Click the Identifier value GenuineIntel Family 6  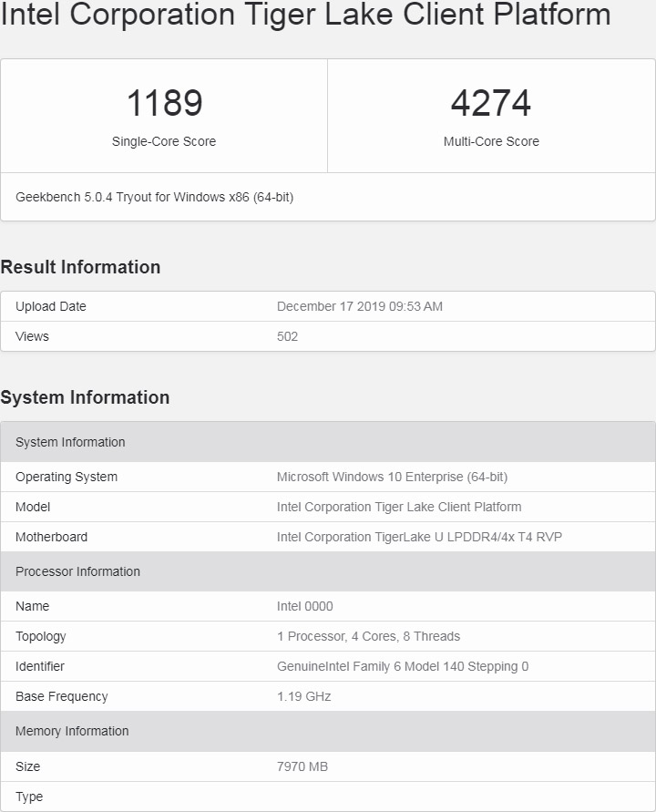403,666
